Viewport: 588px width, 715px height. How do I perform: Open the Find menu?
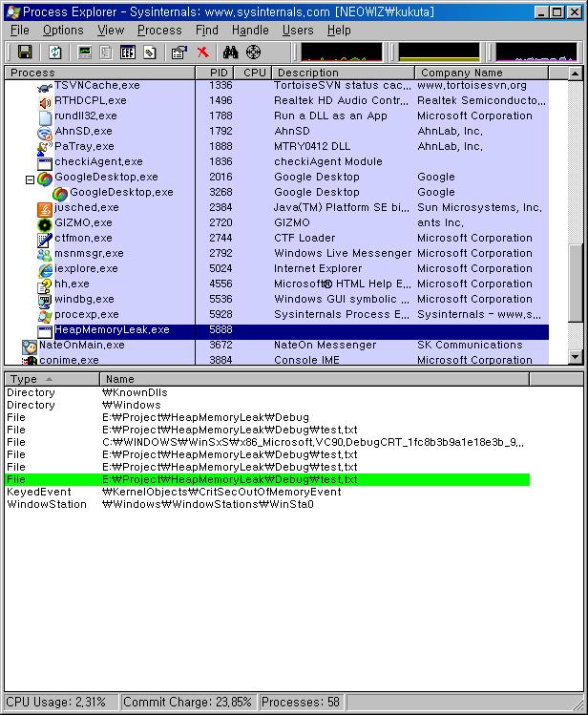(207, 31)
